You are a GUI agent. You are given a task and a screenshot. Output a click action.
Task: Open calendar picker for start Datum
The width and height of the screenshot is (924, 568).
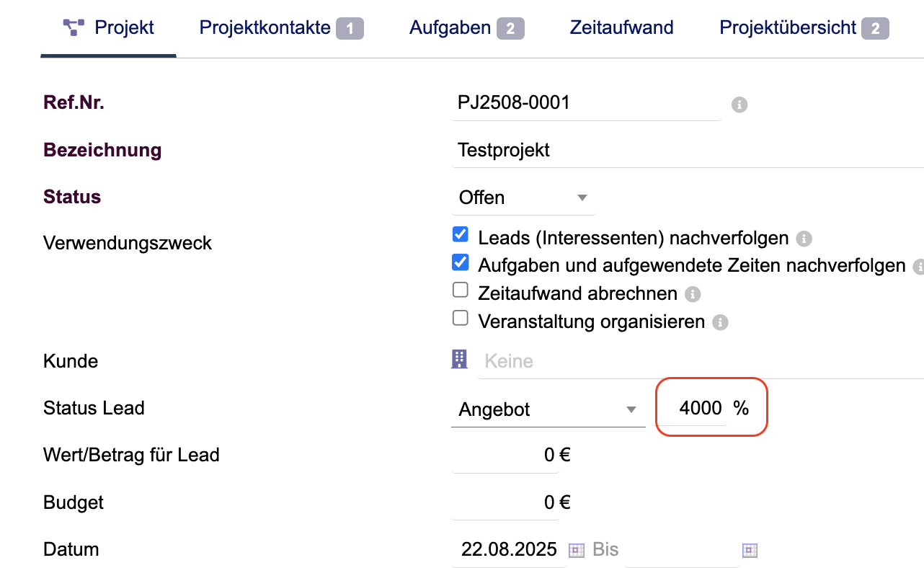pyautogui.click(x=576, y=550)
